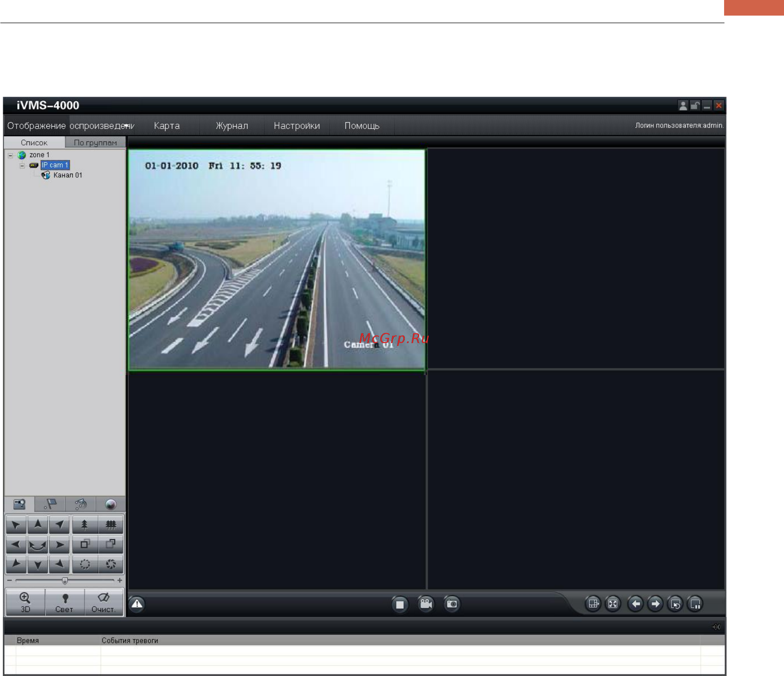The height and width of the screenshot is (676, 784).
Task: Click the user switch icon in title bar
Action: click(x=683, y=106)
